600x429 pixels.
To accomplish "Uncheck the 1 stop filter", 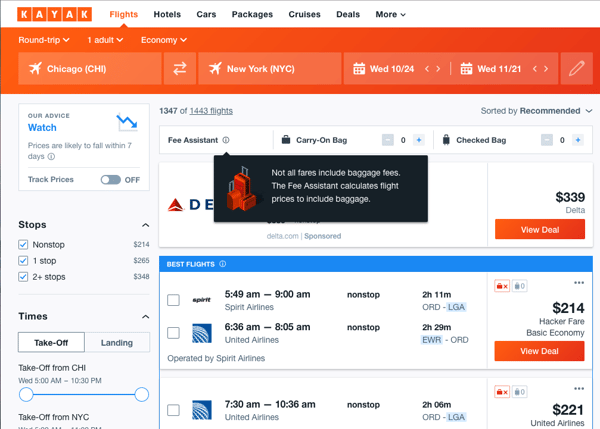I will (x=23, y=261).
